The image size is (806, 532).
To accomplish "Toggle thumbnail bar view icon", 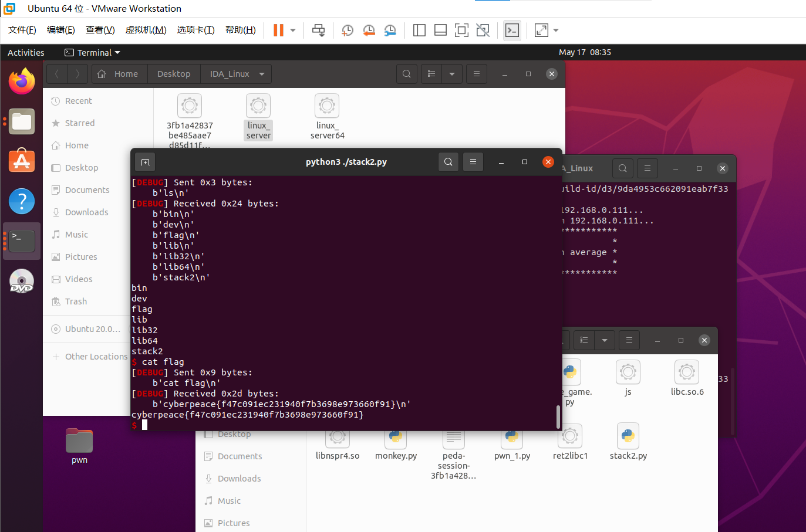I will point(440,30).
